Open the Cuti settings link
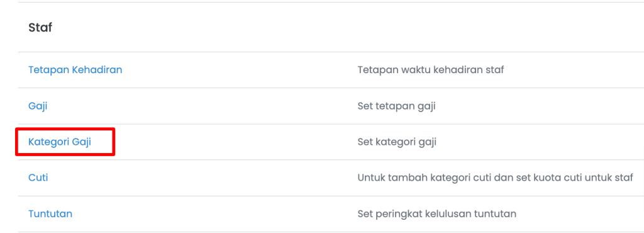644x233 pixels. point(38,178)
